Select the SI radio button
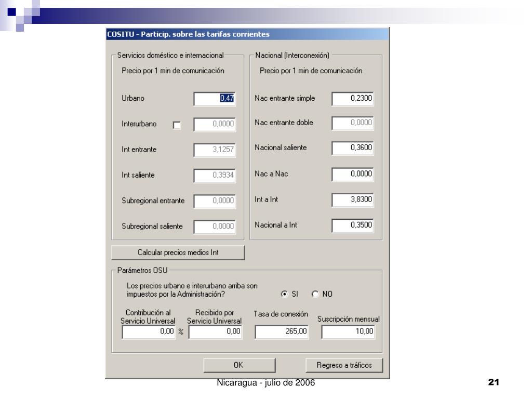532x399 pixels. [285, 294]
